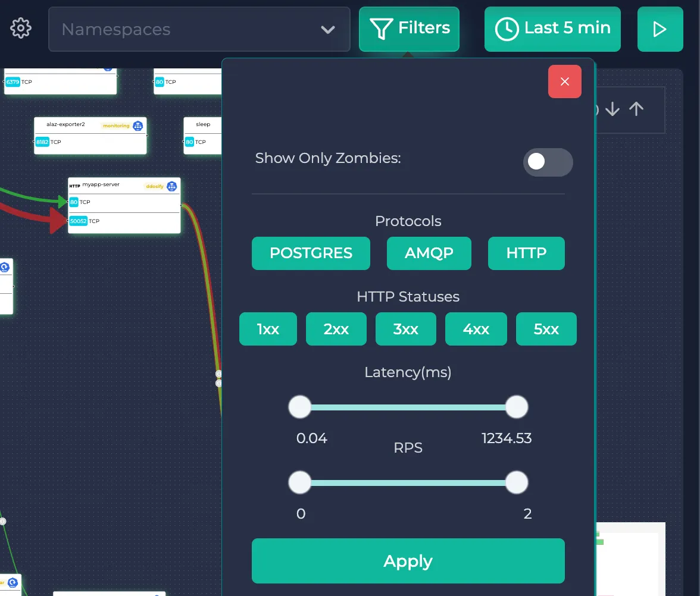Toggle the 4xx HTTP status filter
The image size is (700, 596).
(x=476, y=329)
